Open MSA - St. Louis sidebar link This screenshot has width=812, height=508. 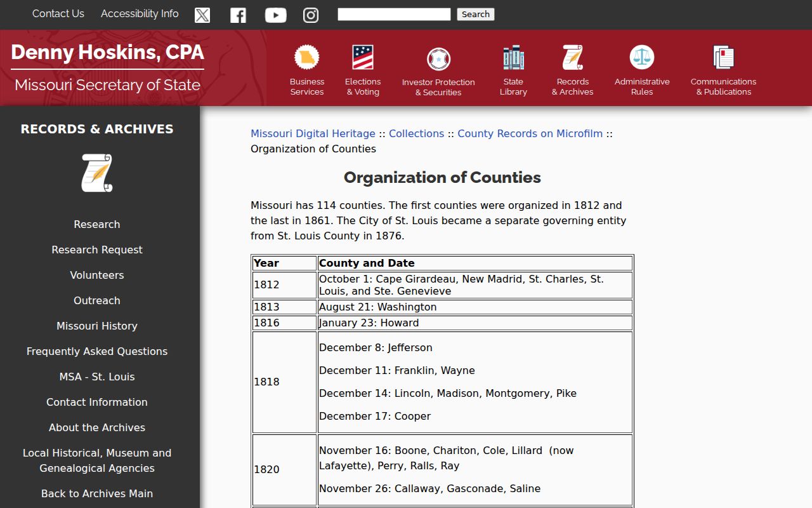[97, 377]
